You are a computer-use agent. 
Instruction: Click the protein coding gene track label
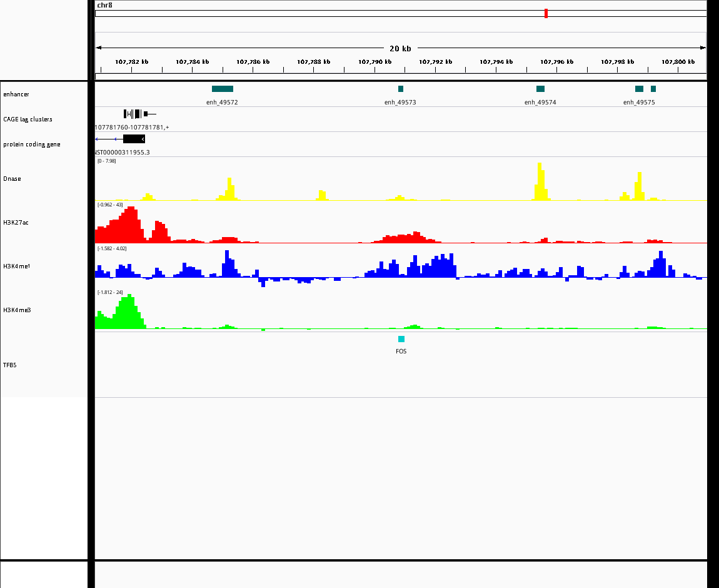[x=32, y=144]
